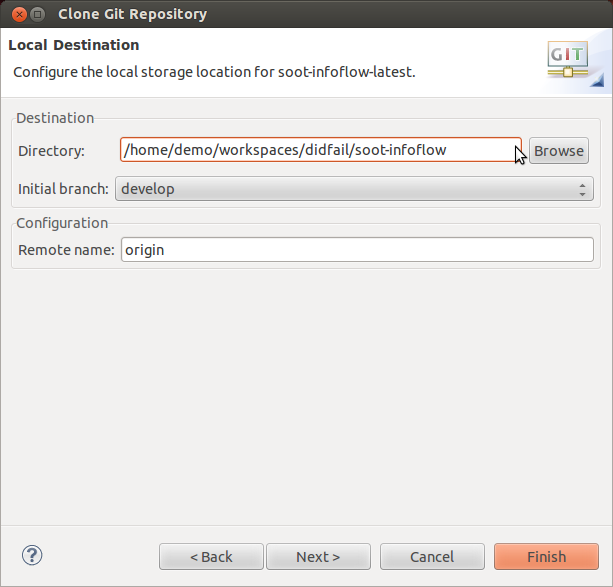The height and width of the screenshot is (587, 613).
Task: Close the Clone Git Repository dialog
Action: pos(15,14)
